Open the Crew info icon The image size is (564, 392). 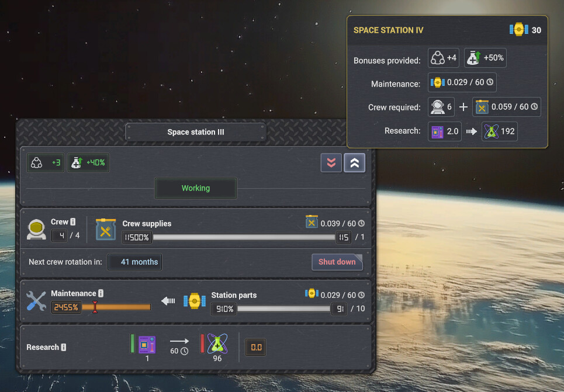[x=73, y=222]
